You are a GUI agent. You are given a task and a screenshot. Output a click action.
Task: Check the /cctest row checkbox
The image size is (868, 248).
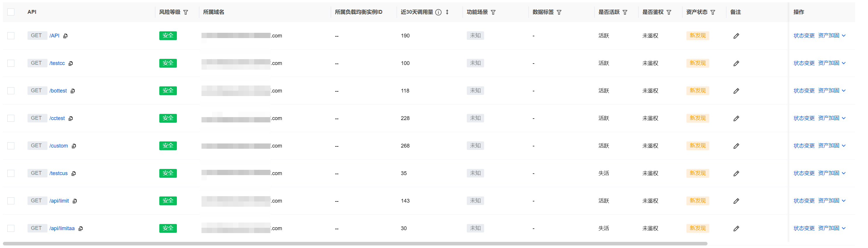(x=11, y=118)
